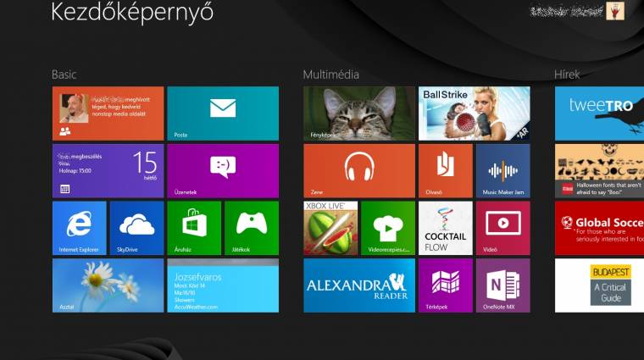Launch the Fruit Ninja Xbox Live tile
This screenshot has width=644, height=360.
[330, 228]
